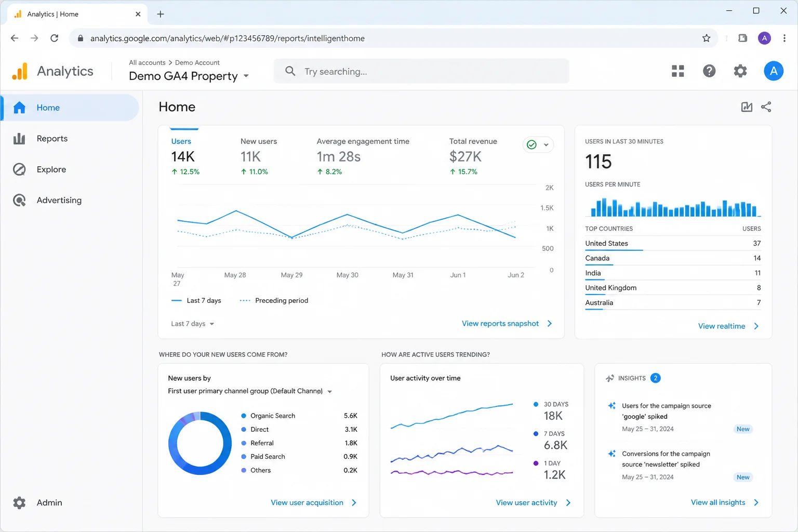798x532 pixels.
Task: Open the Chrome three-dot menu
Action: tap(784, 38)
